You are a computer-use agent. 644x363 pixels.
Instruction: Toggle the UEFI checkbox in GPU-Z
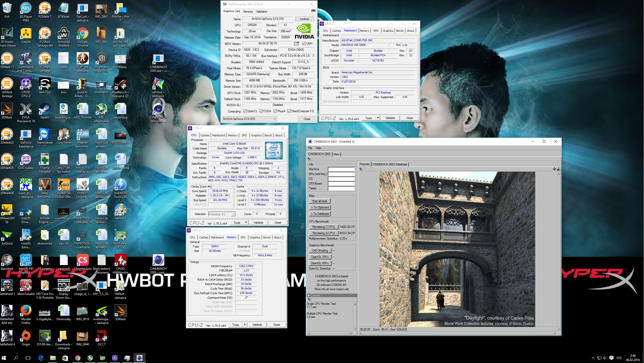(304, 43)
